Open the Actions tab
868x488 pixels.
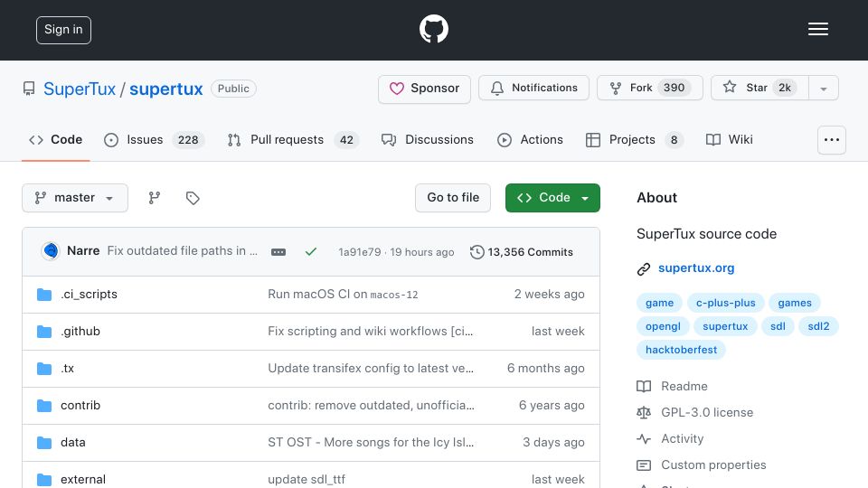coord(531,140)
